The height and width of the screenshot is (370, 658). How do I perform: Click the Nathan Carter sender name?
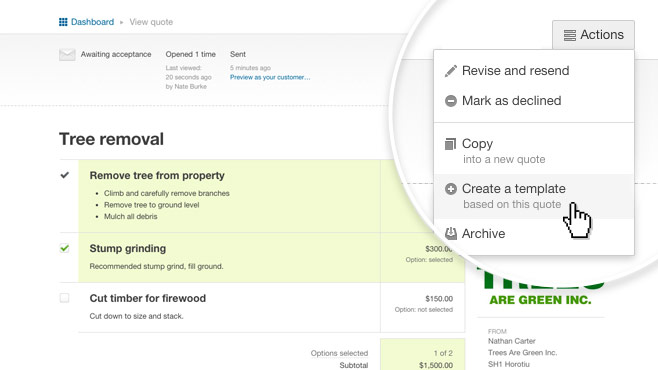[x=512, y=341]
